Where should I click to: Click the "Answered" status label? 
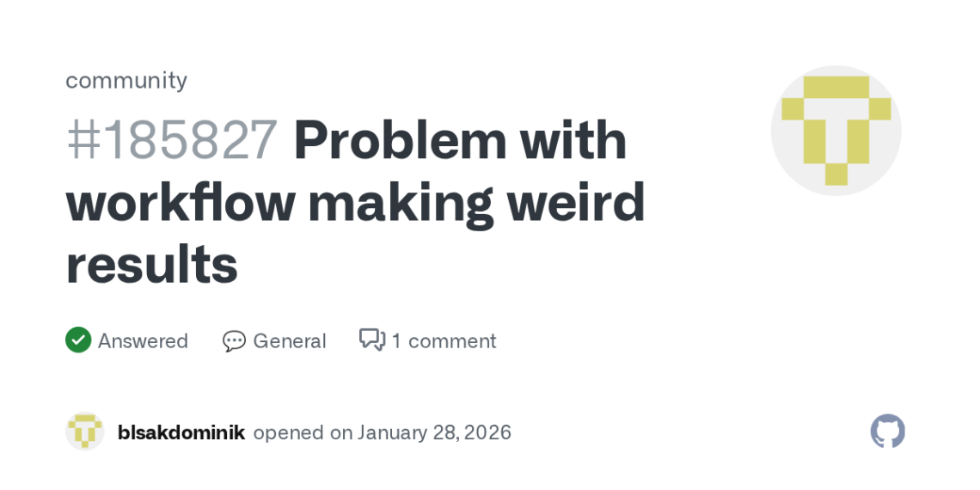click(x=143, y=341)
